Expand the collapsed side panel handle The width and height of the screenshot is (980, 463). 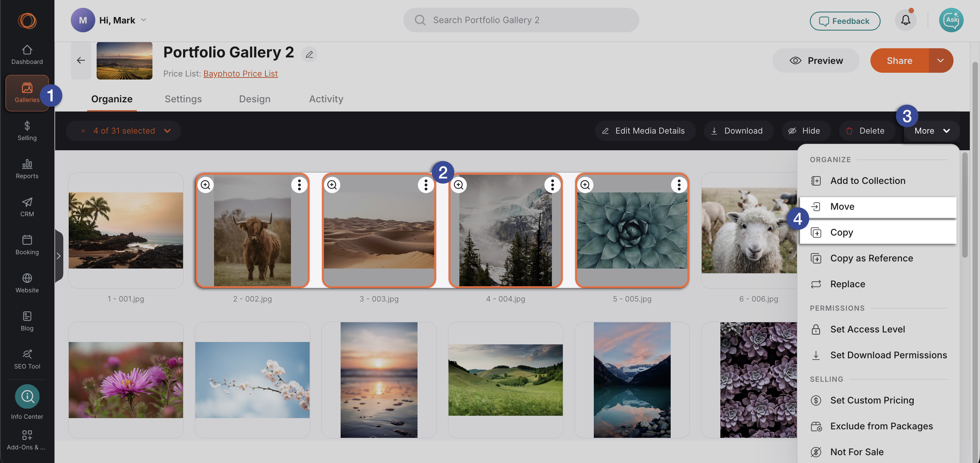click(59, 256)
